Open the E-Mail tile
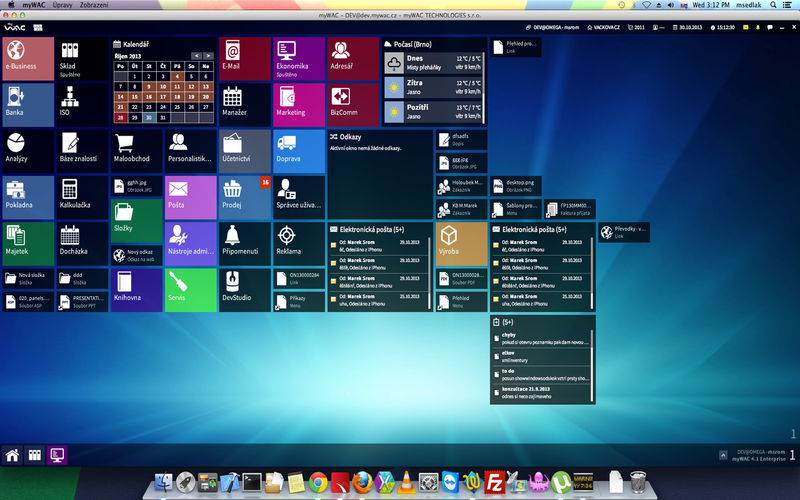 tap(245, 59)
